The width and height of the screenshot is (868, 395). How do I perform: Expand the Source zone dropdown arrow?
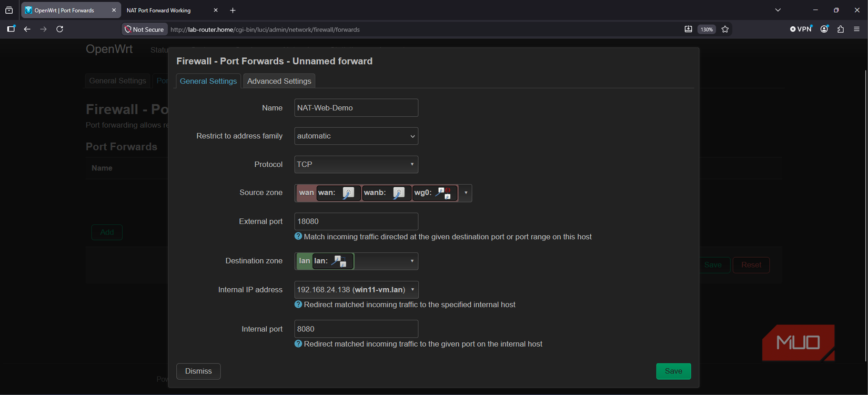point(466,193)
